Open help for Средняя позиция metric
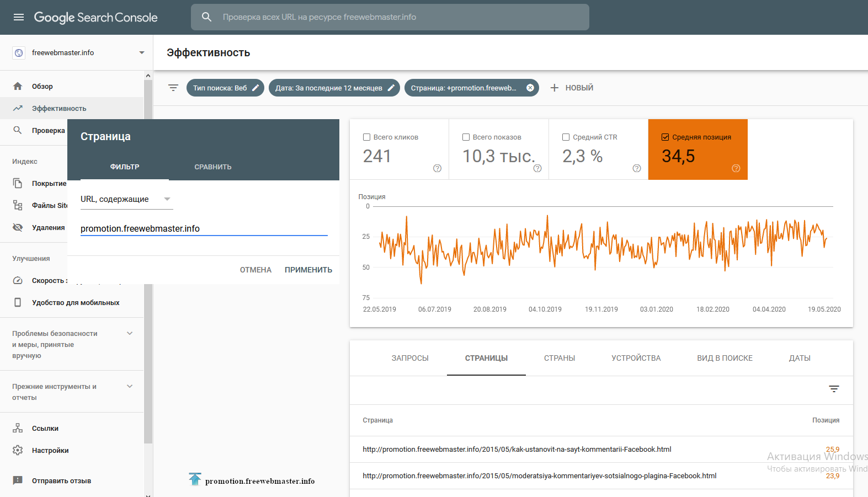868x497 pixels. 736,168
